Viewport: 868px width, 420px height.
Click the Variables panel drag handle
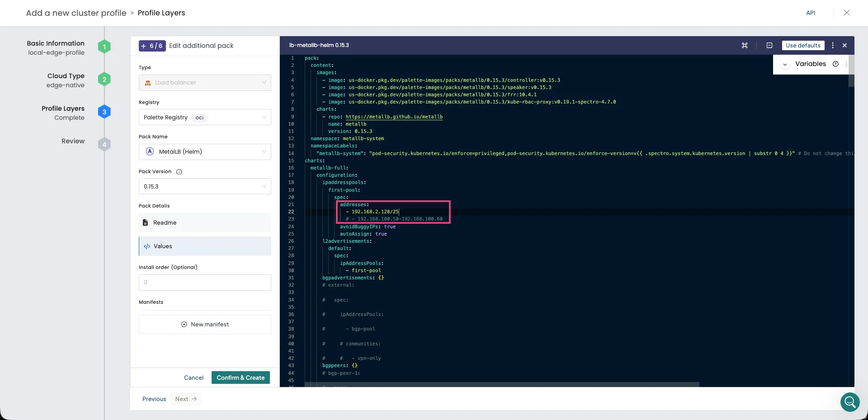(x=846, y=64)
